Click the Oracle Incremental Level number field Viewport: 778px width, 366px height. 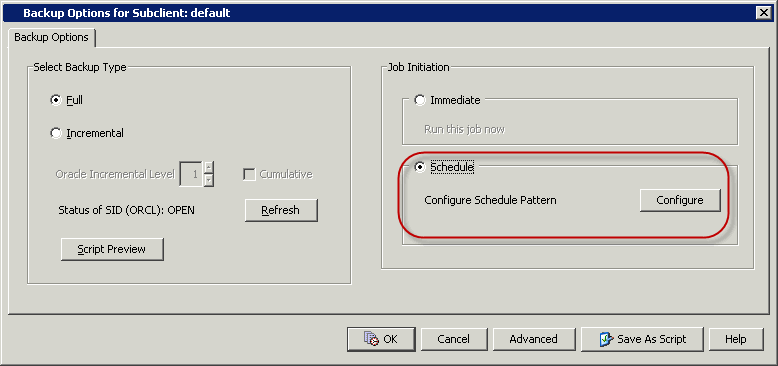click(x=191, y=174)
